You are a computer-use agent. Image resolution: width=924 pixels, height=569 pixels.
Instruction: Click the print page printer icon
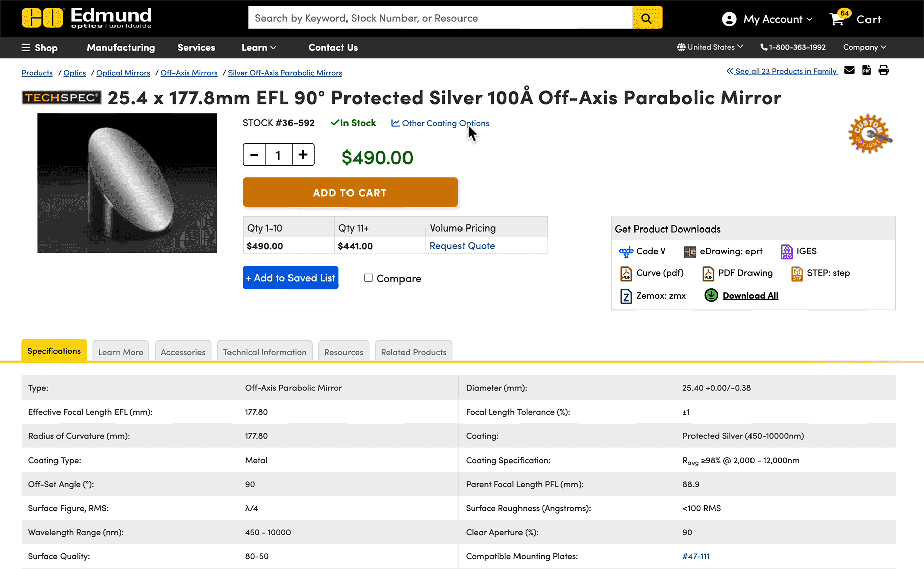click(x=883, y=70)
